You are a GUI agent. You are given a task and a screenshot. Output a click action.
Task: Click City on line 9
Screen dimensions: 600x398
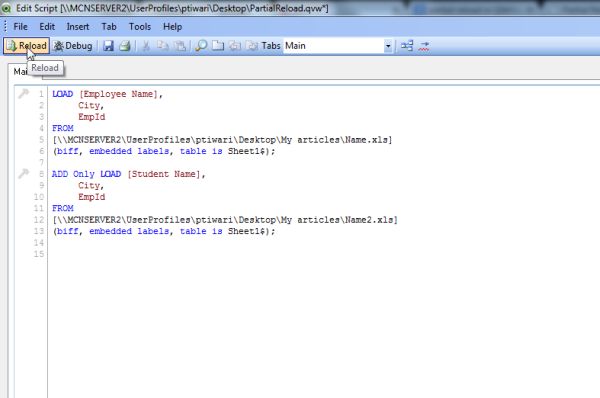pos(89,186)
